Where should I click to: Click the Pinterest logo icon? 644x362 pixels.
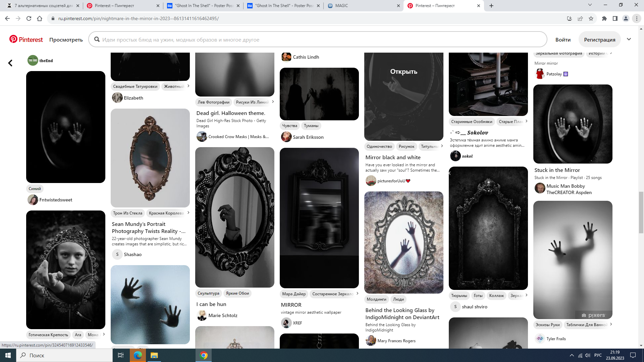click(13, 39)
